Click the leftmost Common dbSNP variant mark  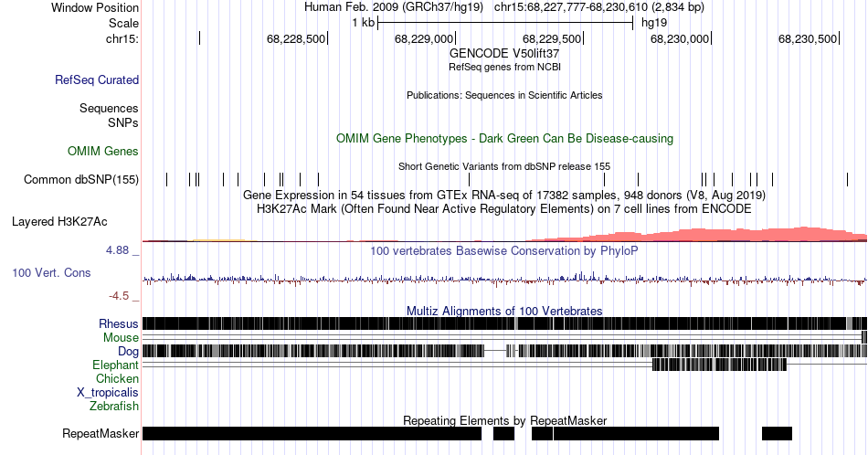point(166,179)
